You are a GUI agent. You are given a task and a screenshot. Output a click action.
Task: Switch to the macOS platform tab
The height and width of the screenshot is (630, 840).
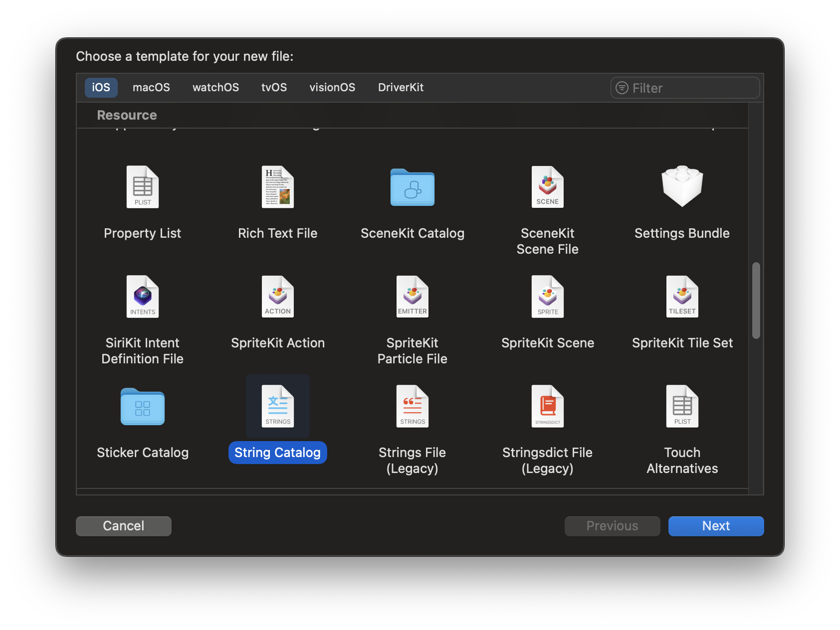[152, 88]
